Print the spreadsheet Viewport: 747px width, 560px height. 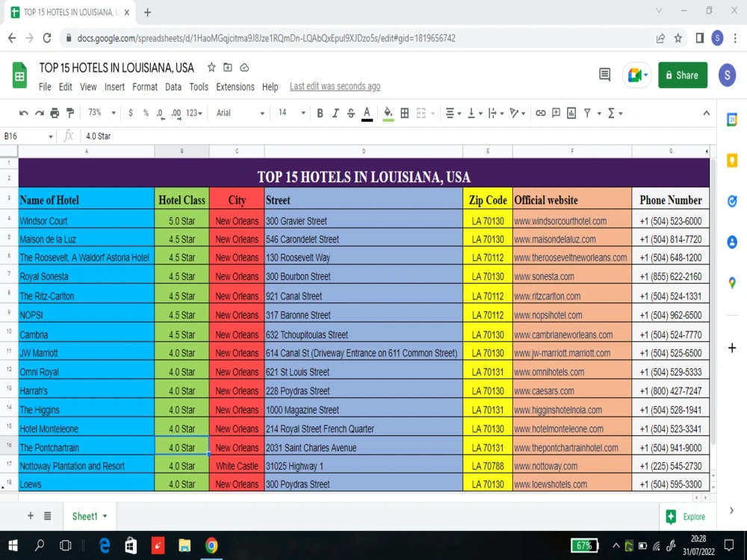(55, 113)
